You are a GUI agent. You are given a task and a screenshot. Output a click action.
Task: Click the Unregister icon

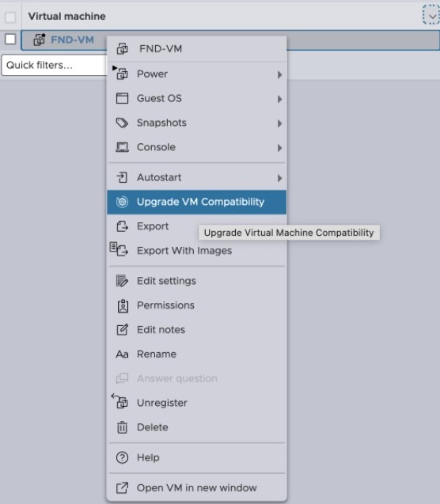119,401
